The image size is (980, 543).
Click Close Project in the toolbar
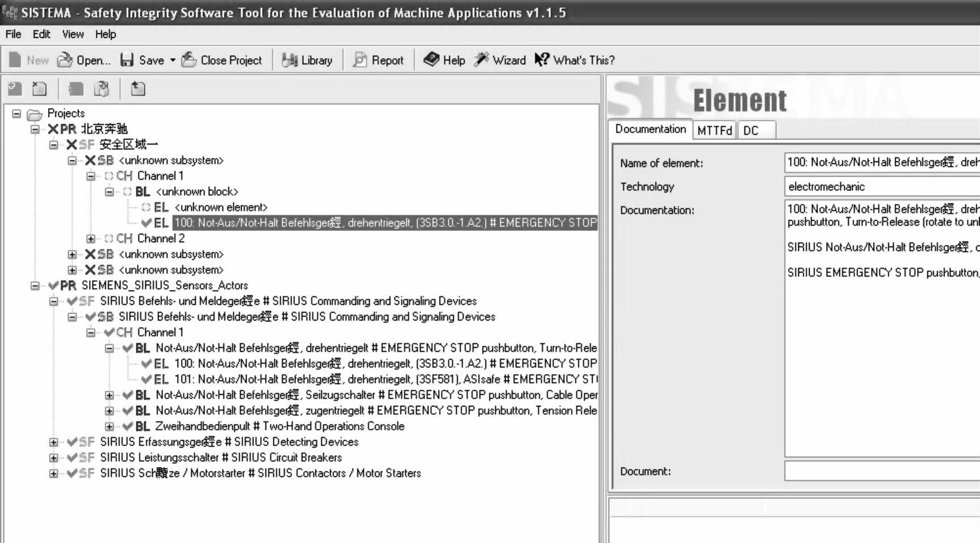click(222, 60)
